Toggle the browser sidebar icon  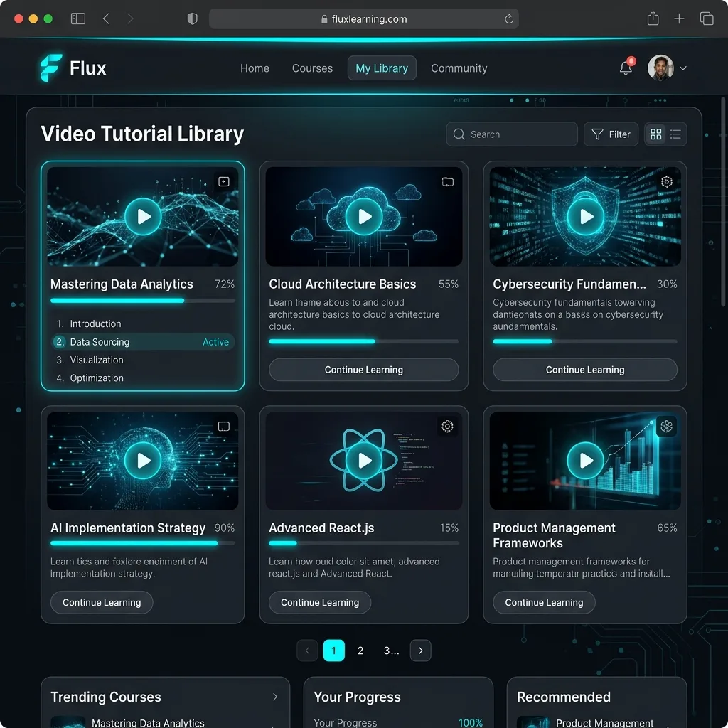[78, 18]
